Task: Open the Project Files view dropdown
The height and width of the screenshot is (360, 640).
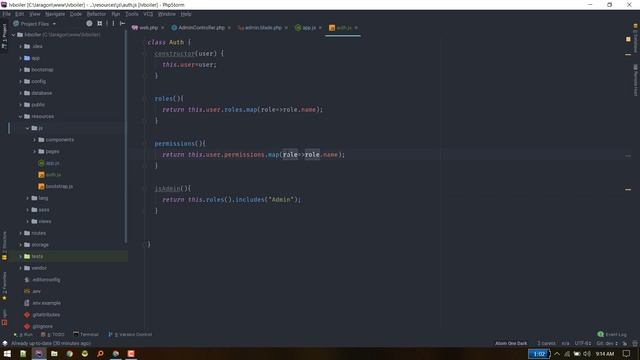Action: coord(34,24)
